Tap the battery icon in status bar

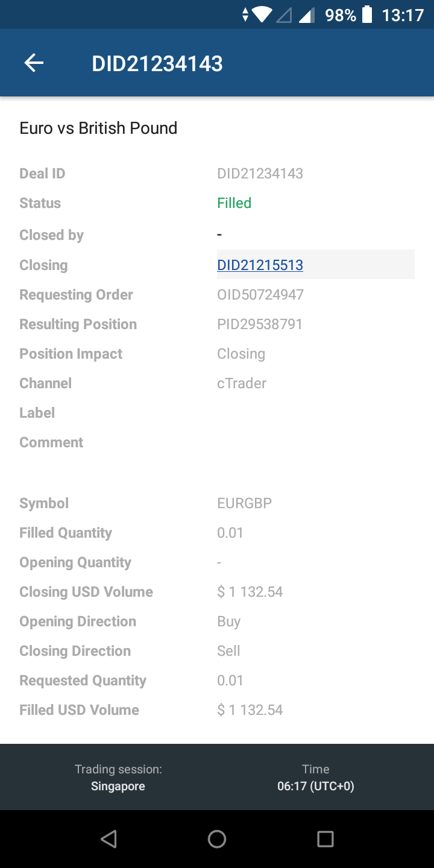tap(366, 14)
